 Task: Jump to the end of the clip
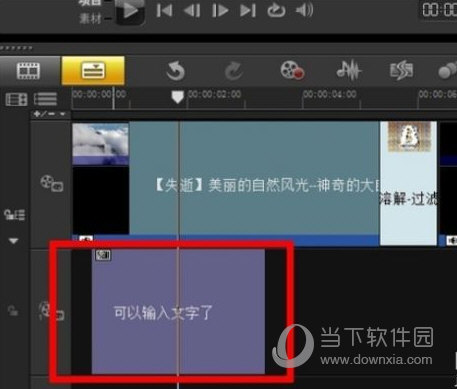tap(248, 11)
